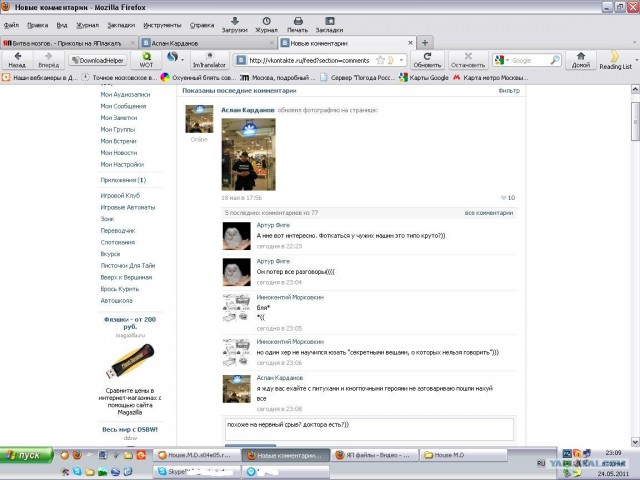The image size is (640, 480).
Task: Click the Мои Сообщения sidebar link
Action: (x=123, y=106)
